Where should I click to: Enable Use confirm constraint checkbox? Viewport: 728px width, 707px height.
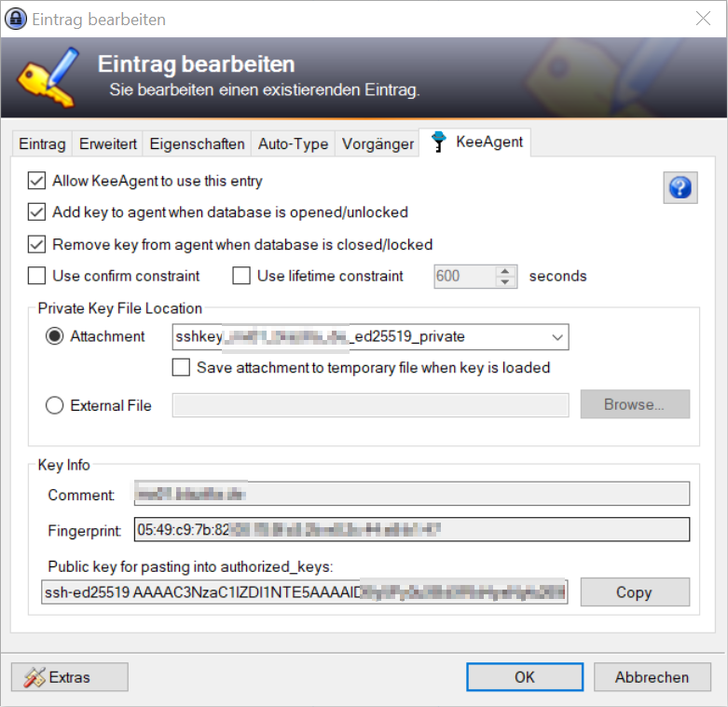[x=37, y=276]
